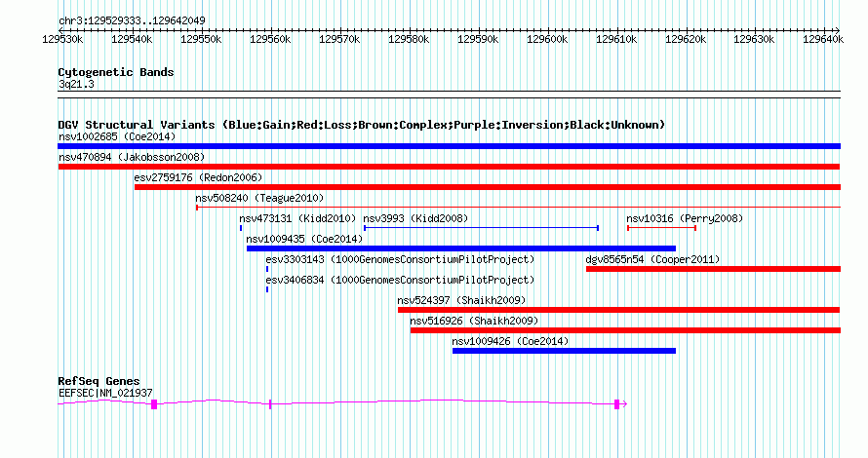
Task: Click the 129600k ruler label
Action: tap(547, 39)
